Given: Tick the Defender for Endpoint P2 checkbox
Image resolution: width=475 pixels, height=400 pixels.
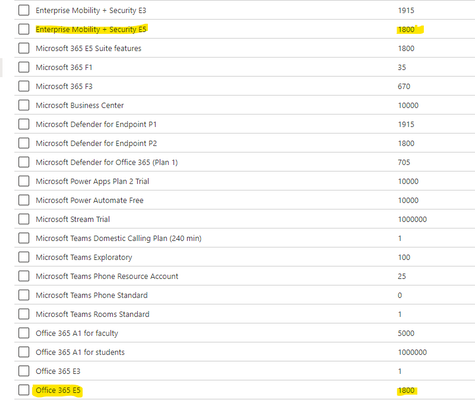Looking at the screenshot, I should point(24,143).
